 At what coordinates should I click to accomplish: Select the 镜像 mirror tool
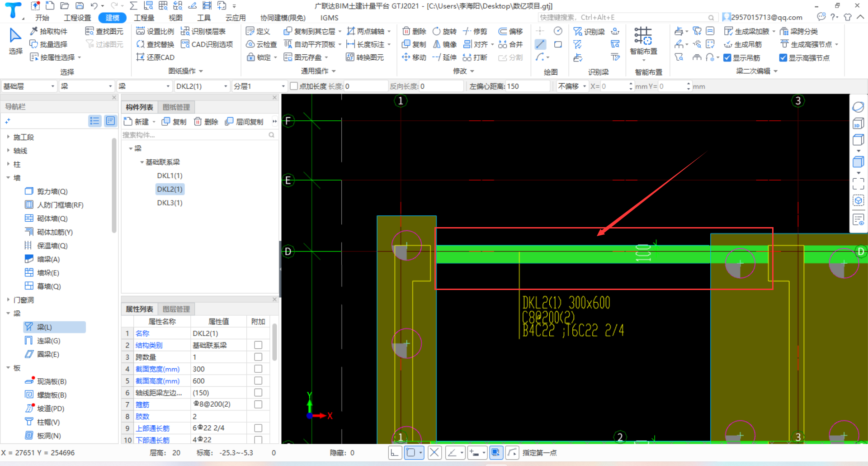pyautogui.click(x=444, y=44)
